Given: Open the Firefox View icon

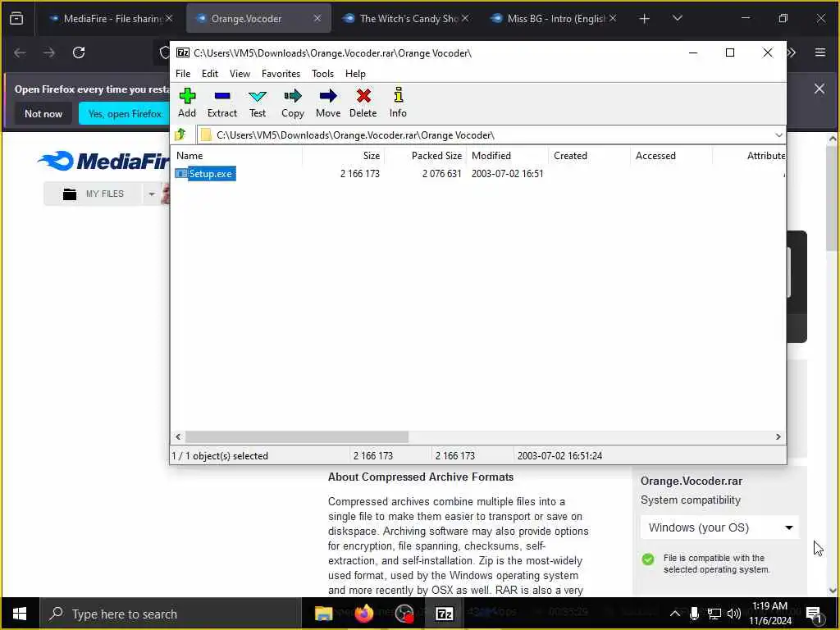Looking at the screenshot, I should [x=16, y=19].
